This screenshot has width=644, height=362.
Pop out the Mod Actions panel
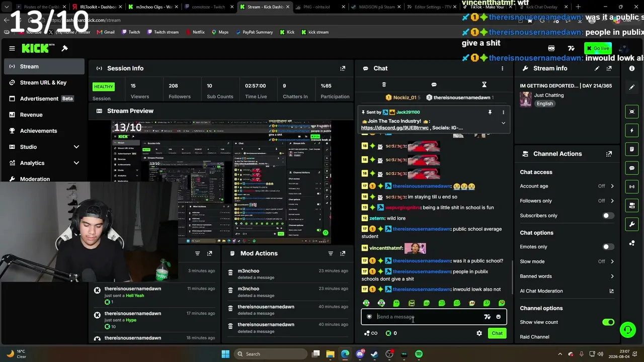pyautogui.click(x=343, y=253)
